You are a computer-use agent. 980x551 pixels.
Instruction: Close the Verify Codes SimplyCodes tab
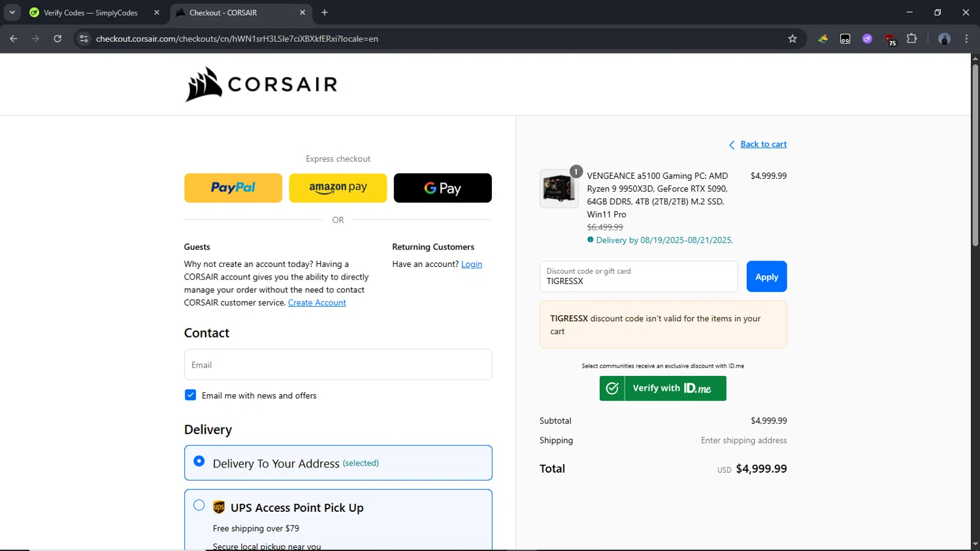pos(157,12)
